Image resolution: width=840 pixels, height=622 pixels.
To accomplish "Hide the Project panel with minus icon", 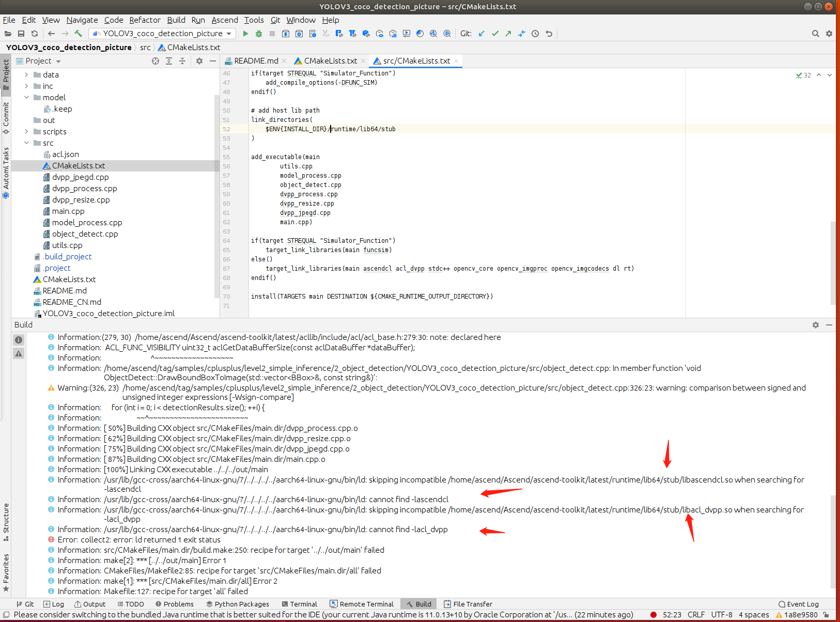I will click(x=212, y=61).
